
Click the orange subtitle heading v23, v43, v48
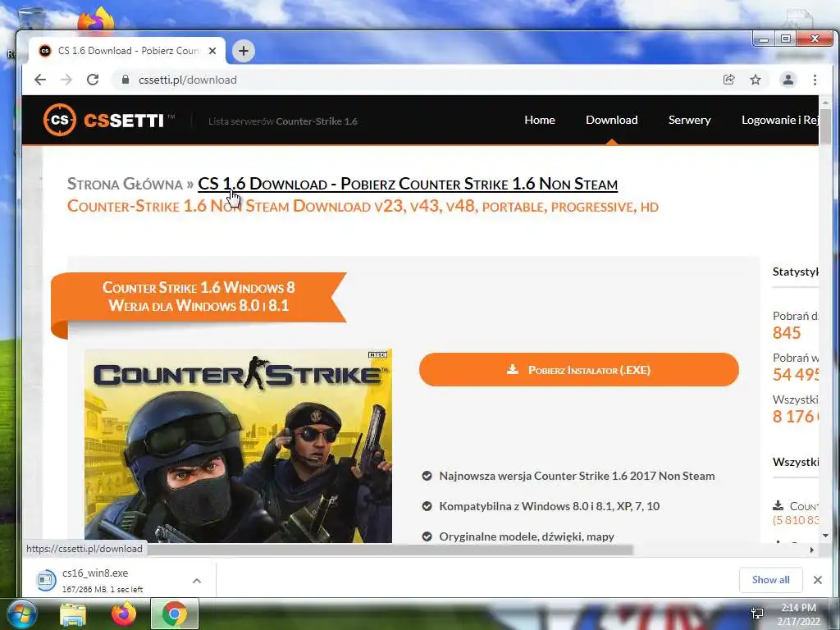click(x=363, y=206)
